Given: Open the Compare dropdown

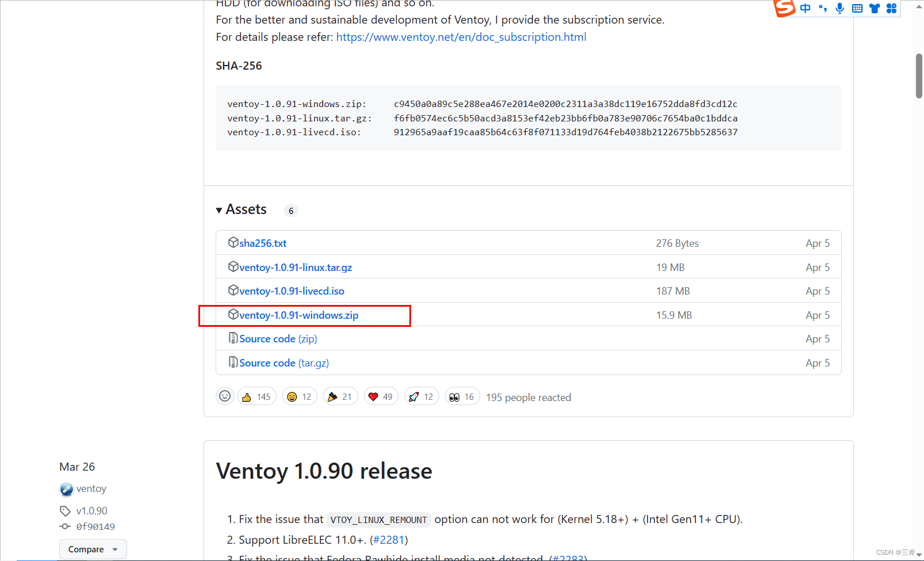Looking at the screenshot, I should point(93,549).
